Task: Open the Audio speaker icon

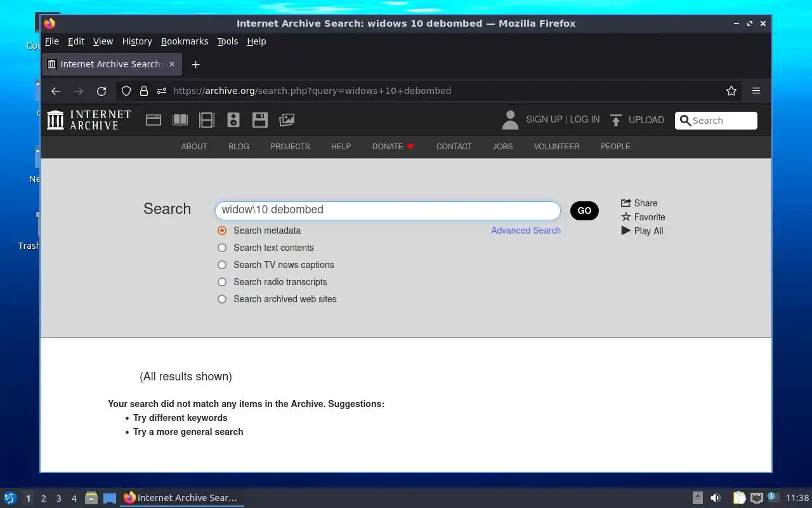Action: (233, 119)
